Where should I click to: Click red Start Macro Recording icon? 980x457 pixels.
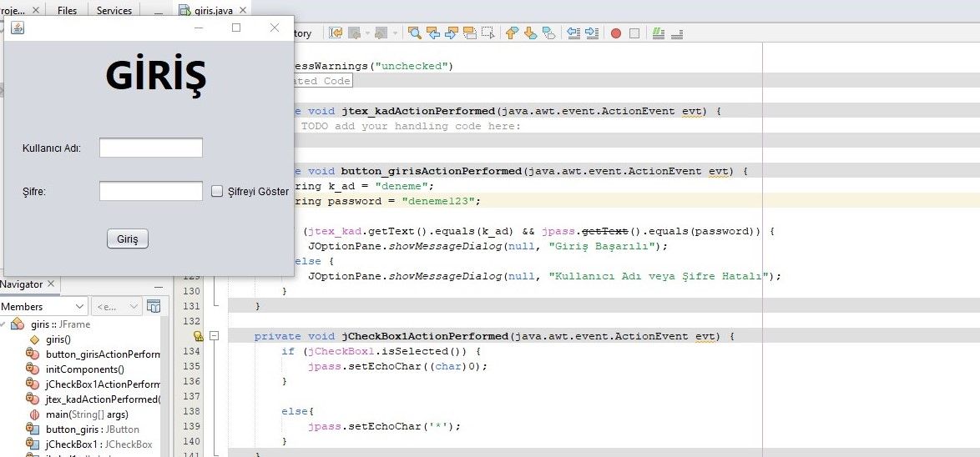pyautogui.click(x=615, y=33)
